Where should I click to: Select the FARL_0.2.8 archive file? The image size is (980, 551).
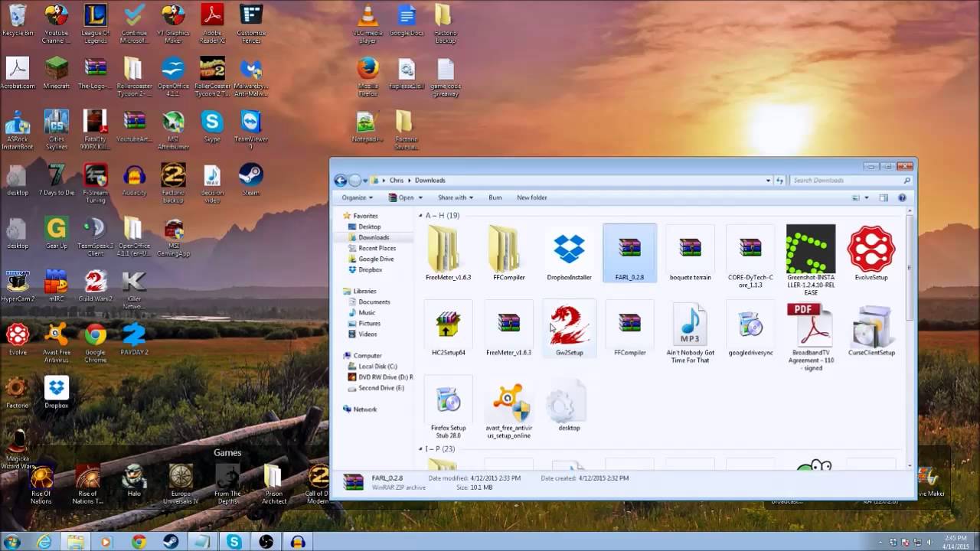(629, 253)
